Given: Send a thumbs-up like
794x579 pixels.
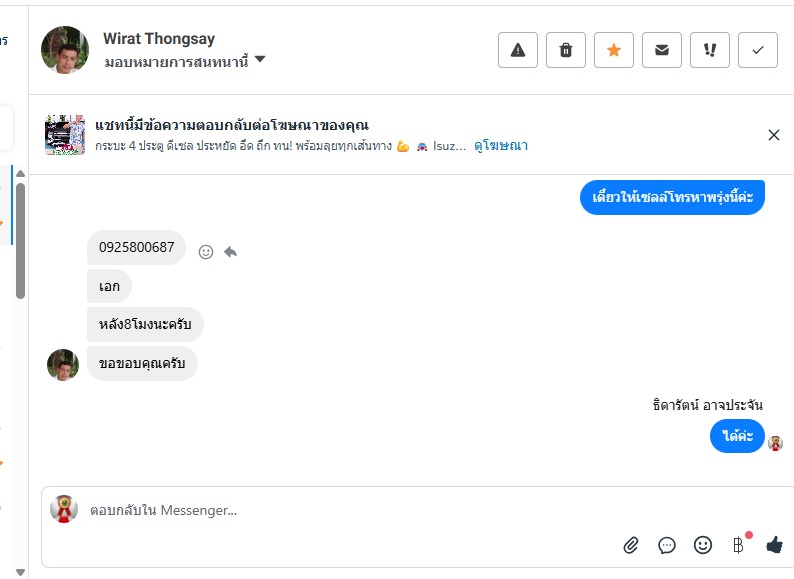Looking at the screenshot, I should point(774,545).
